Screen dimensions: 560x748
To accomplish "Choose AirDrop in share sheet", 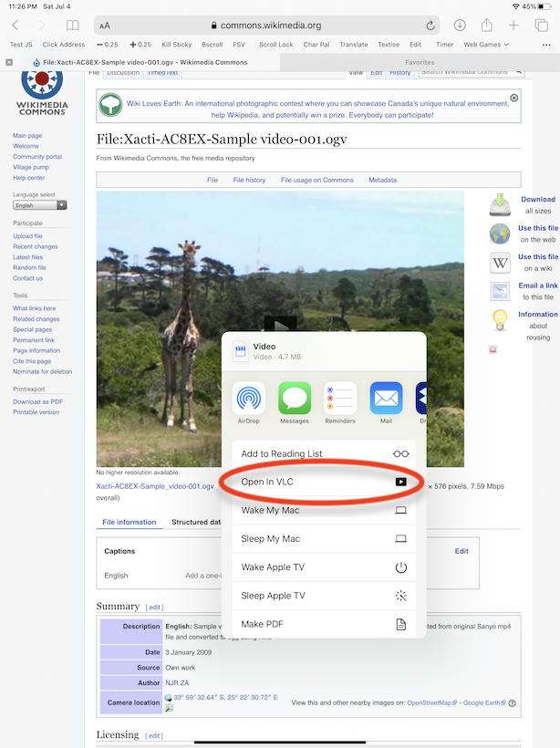I will 248,402.
